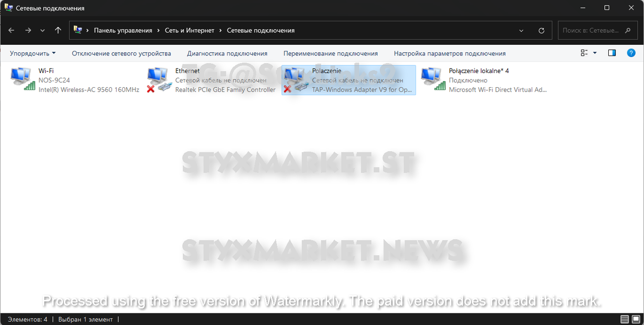The image size is (644, 325).
Task: Click Элементов: 4 status text
Action: click(x=28, y=319)
